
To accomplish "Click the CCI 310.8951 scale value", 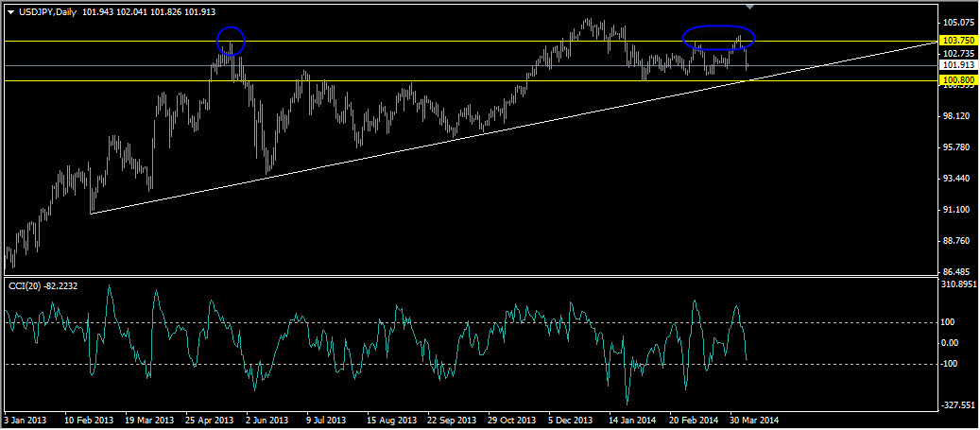I will (958, 284).
